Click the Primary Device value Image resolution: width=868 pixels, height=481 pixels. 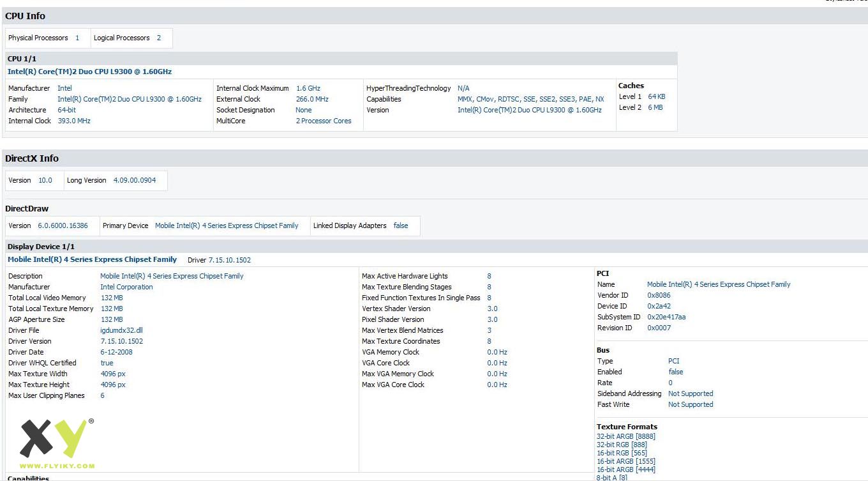pos(227,225)
